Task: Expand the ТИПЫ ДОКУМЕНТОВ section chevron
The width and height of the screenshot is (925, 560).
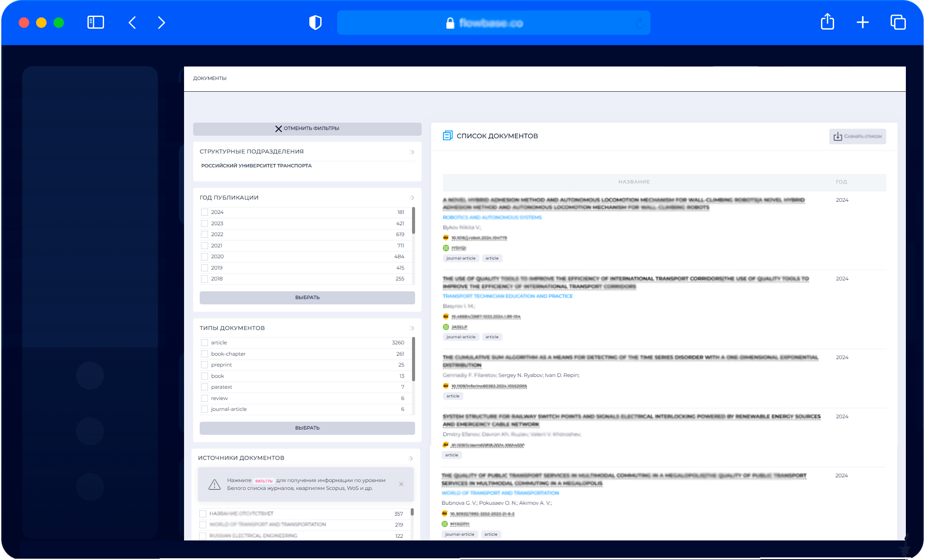Action: coord(412,328)
